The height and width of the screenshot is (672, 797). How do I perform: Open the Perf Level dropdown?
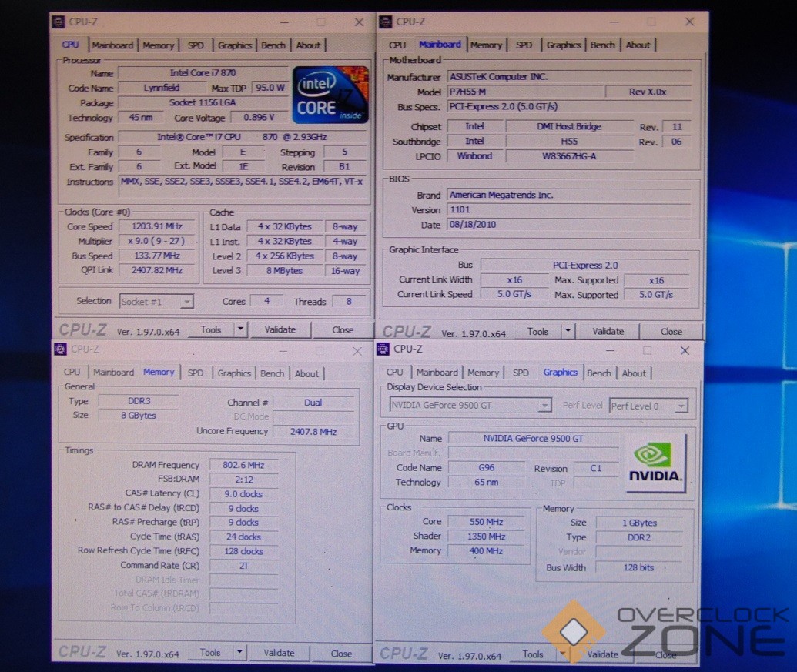click(680, 406)
